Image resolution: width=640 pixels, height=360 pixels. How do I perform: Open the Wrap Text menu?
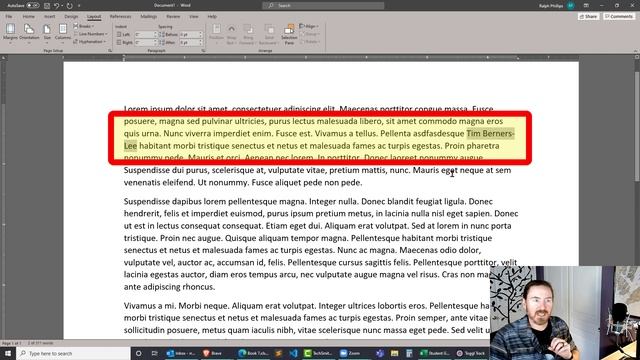pos(231,33)
